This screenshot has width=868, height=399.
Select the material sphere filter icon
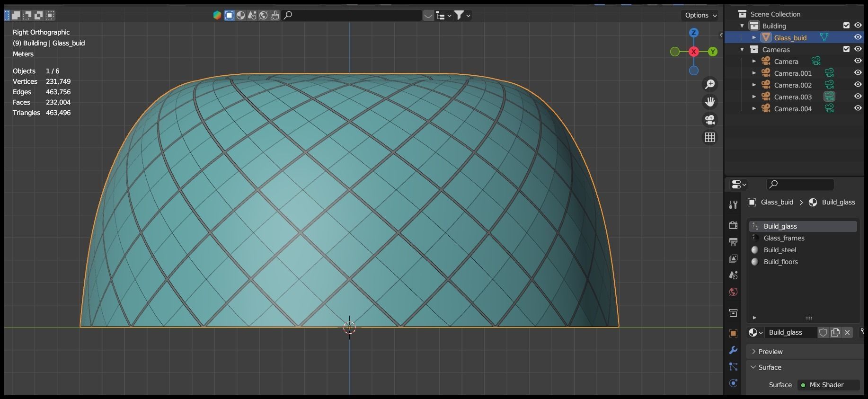pos(241,16)
